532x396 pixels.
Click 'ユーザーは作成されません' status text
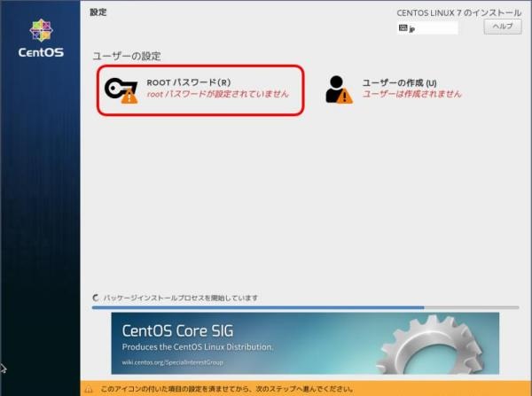coord(412,94)
